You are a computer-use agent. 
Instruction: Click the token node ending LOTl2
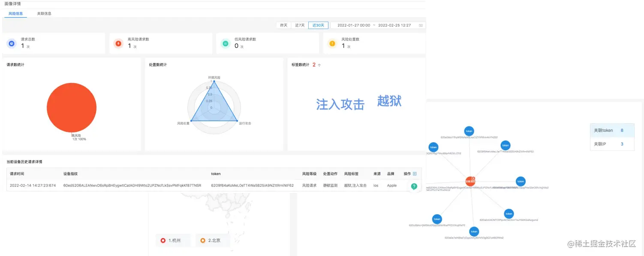[x=433, y=147]
